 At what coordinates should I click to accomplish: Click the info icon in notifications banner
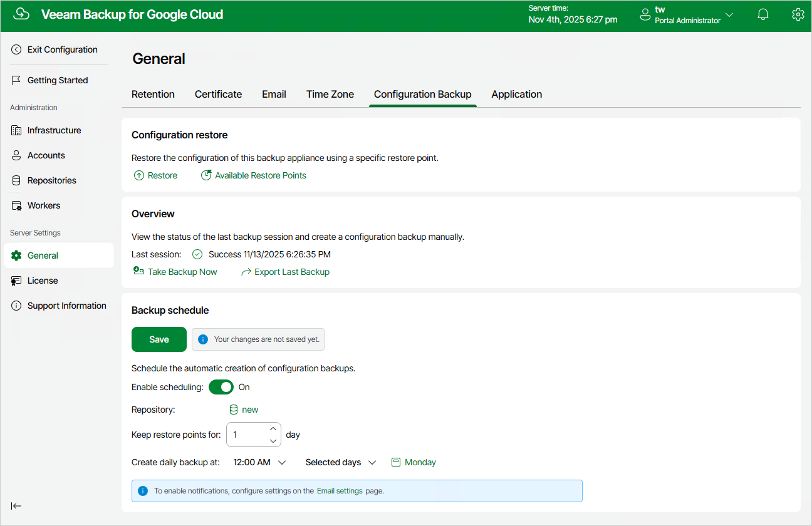(x=143, y=491)
